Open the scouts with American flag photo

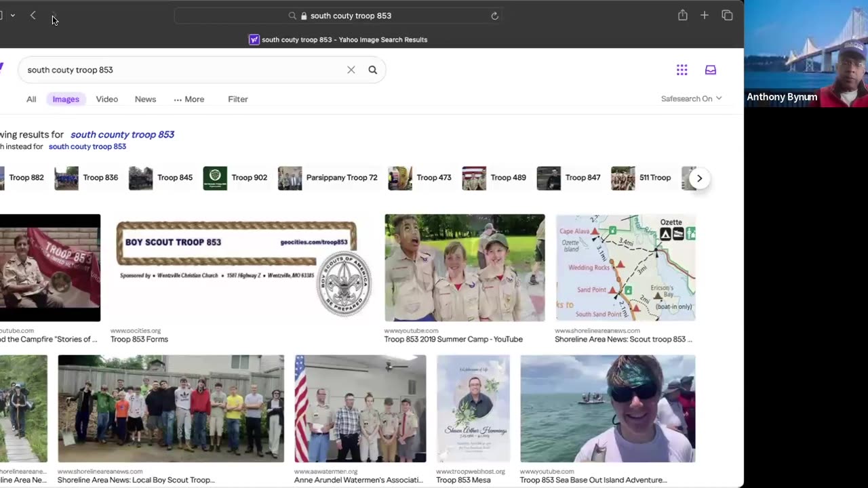[x=360, y=409]
